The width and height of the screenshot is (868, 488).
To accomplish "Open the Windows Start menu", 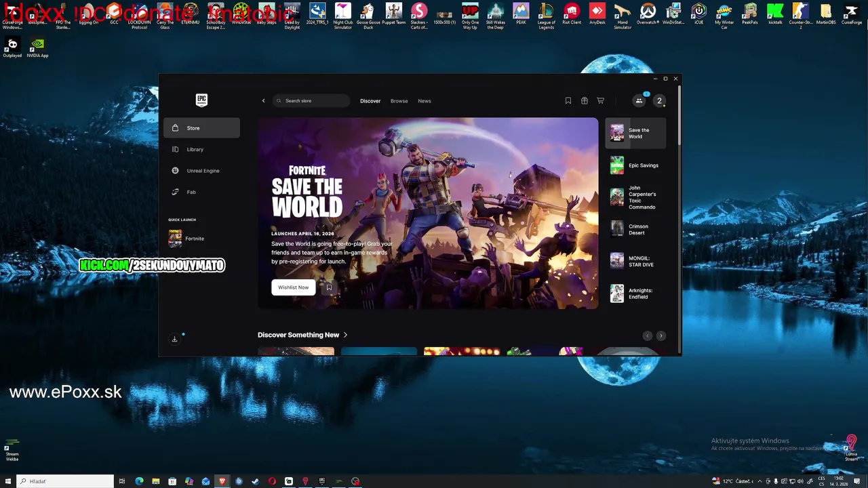I will tap(7, 481).
